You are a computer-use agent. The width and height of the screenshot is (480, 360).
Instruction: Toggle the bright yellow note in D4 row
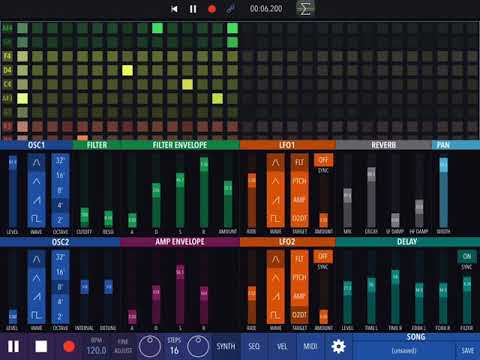pyautogui.click(x=127, y=70)
